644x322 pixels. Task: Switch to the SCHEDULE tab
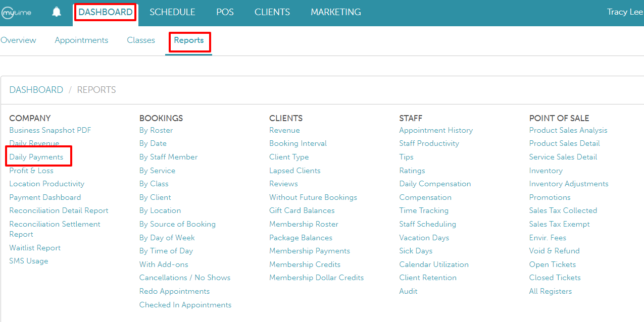(172, 12)
